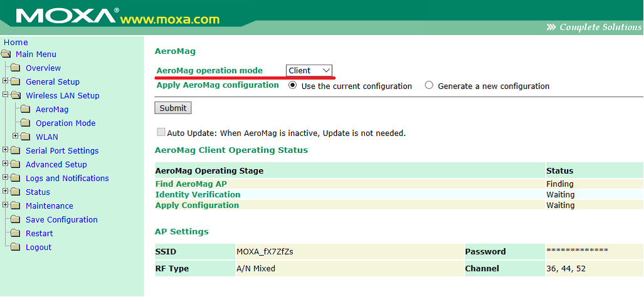644x297 pixels.
Task: Click the Operation Mode folder icon
Action: tap(26, 123)
